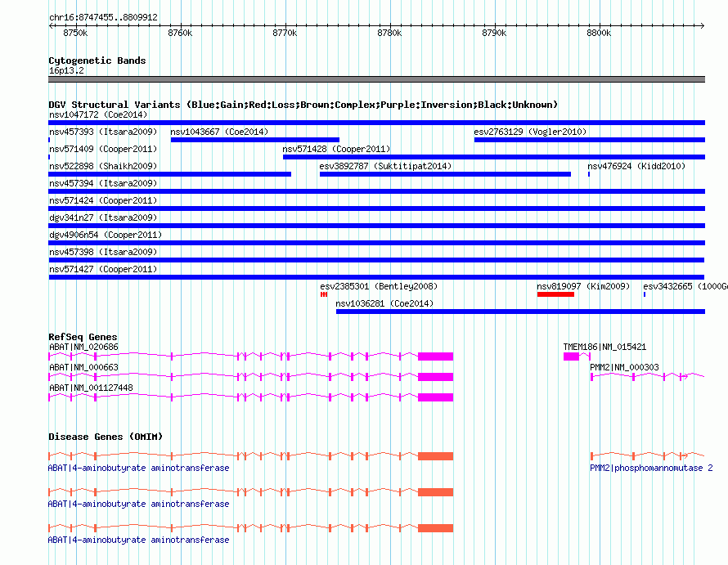Select the 8750k ruler tick label

pyautogui.click(x=75, y=33)
